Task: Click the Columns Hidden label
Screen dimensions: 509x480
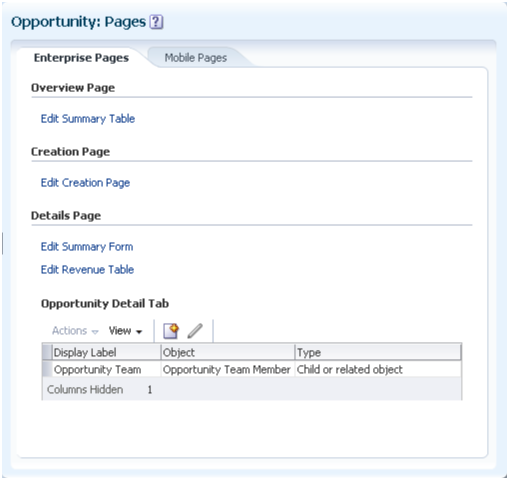Action: tap(85, 389)
